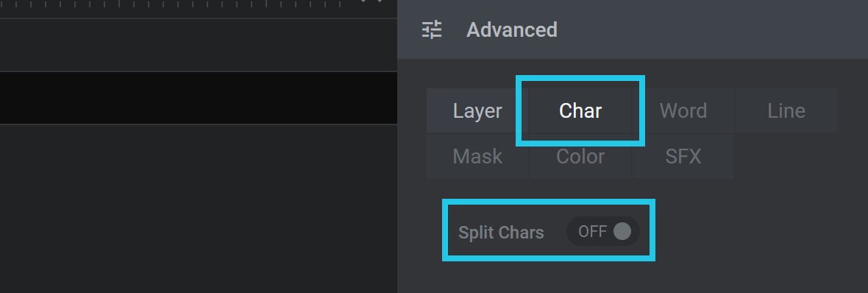Select the black layer track in timeline

pyautogui.click(x=198, y=98)
